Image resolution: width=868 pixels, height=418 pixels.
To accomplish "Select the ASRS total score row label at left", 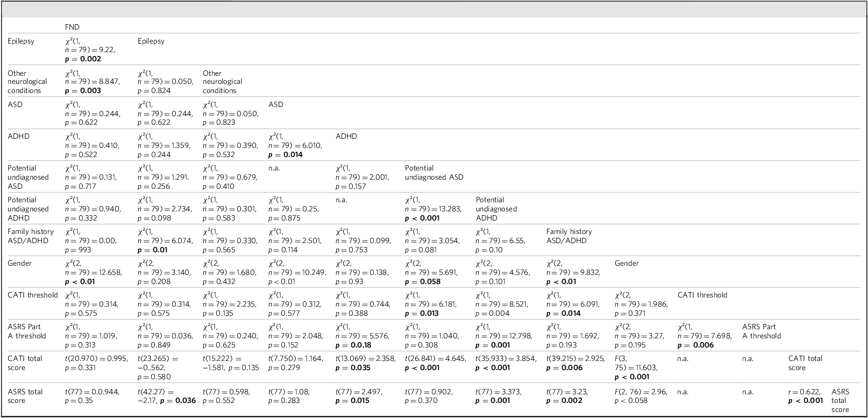I will click(x=25, y=396).
